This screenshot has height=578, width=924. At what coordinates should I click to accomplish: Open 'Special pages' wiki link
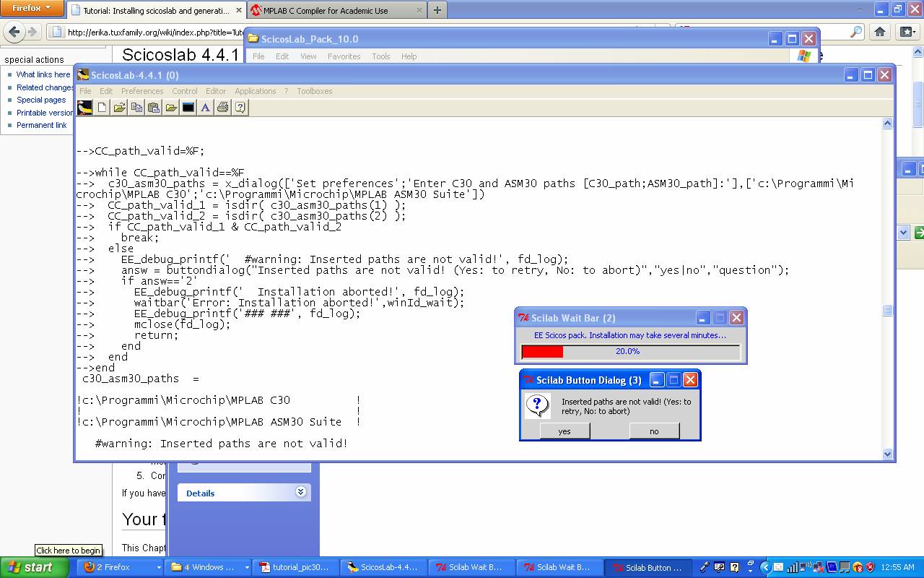pos(41,100)
